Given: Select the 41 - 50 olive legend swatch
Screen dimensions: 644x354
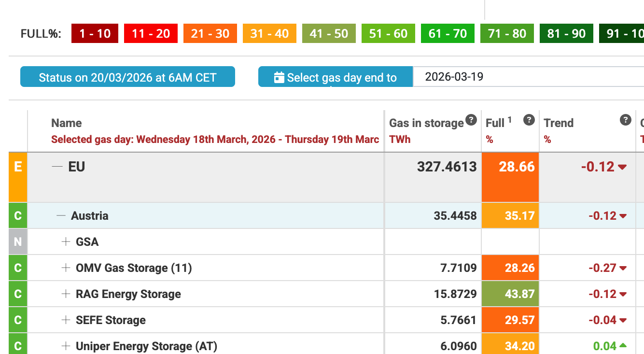Looking at the screenshot, I should [x=329, y=34].
